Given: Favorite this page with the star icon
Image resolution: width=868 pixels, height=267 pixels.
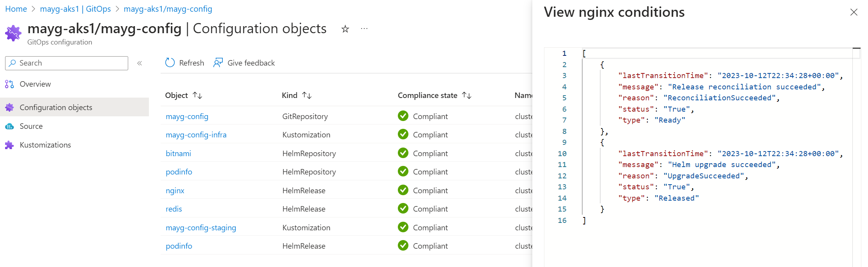Looking at the screenshot, I should (345, 29).
